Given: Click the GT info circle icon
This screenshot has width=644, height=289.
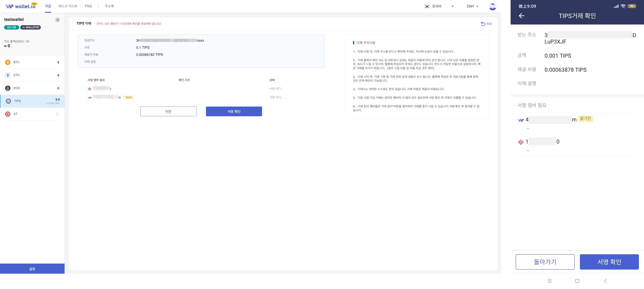Looking at the screenshot, I should 57,114.
